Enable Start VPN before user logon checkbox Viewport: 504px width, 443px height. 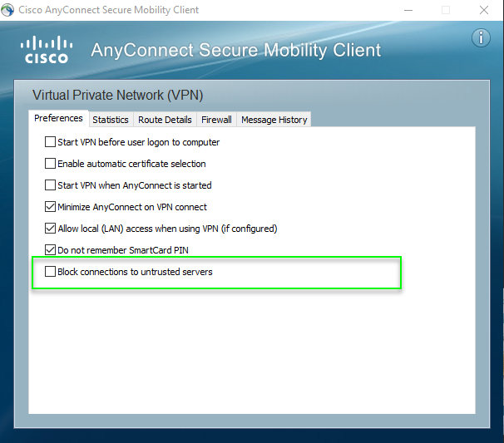51,142
